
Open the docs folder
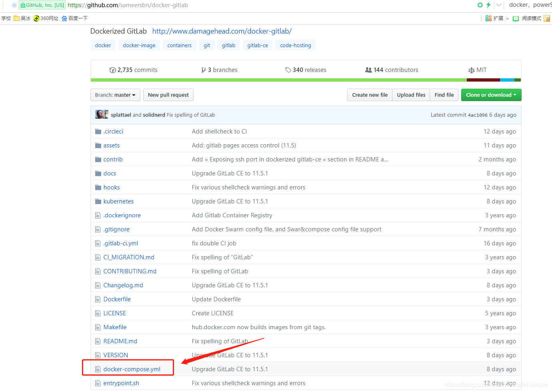click(110, 173)
